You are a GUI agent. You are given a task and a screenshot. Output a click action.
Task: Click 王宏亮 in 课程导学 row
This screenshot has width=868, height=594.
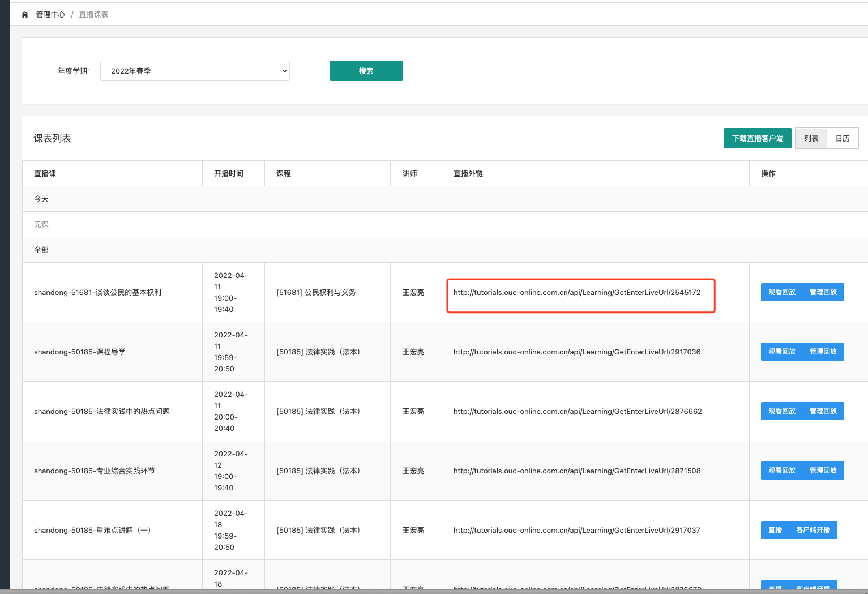(x=413, y=352)
